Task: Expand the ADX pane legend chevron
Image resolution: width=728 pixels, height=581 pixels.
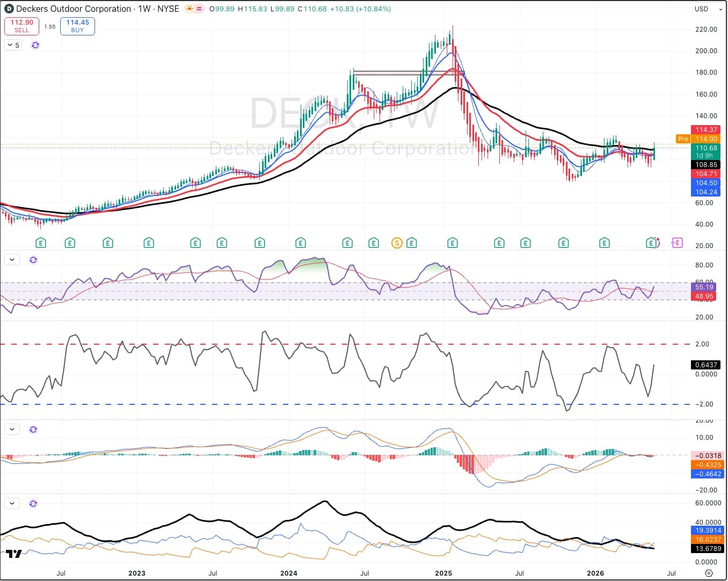Action: (12, 504)
